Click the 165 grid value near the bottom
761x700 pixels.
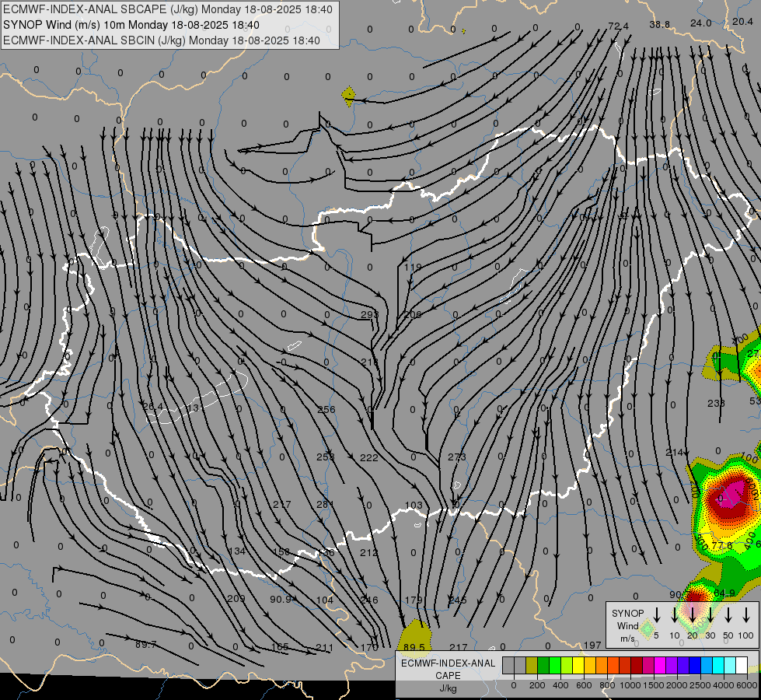280,647
